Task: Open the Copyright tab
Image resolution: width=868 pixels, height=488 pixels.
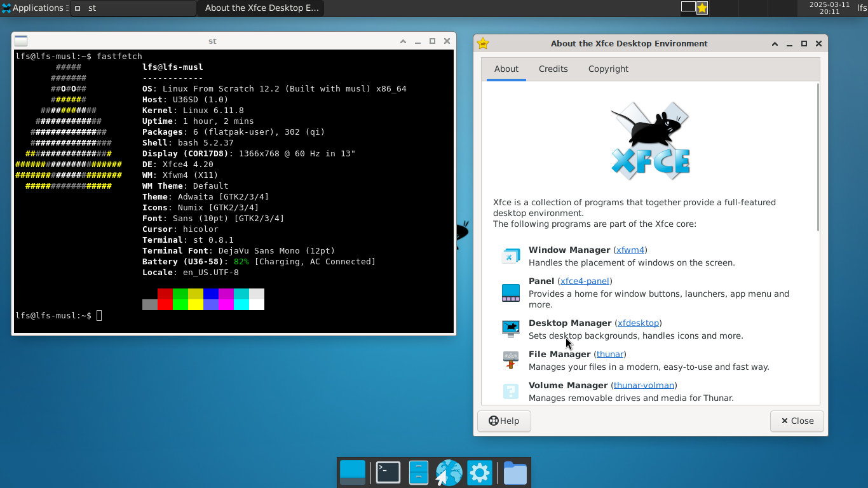Action: (607, 69)
